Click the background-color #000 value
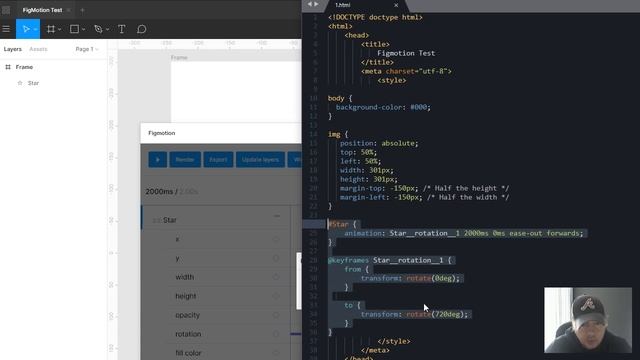 [419, 107]
